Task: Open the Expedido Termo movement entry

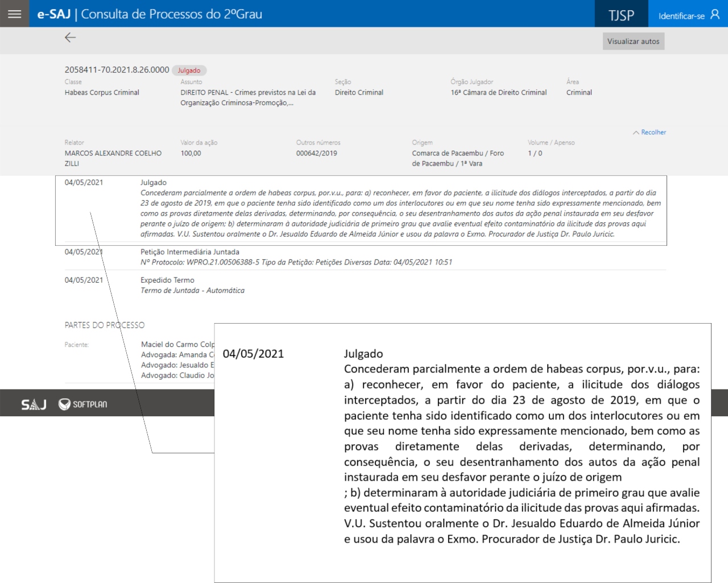Action: [x=167, y=280]
